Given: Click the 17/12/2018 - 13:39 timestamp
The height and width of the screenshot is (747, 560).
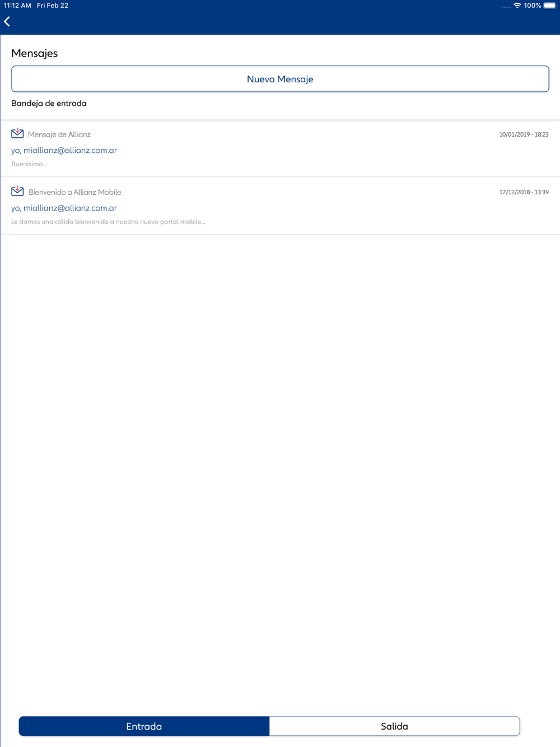Looking at the screenshot, I should click(524, 192).
